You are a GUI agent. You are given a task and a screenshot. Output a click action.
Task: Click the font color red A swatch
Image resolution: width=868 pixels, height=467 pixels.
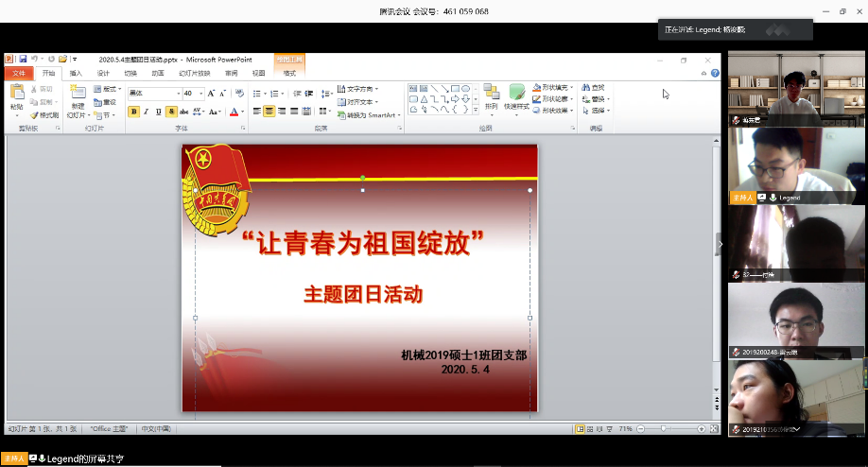click(x=234, y=112)
